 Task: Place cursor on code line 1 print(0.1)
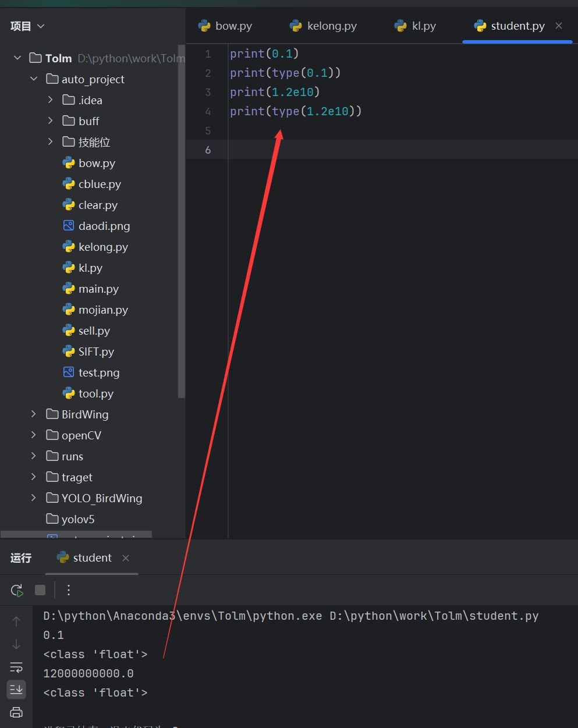[x=264, y=54]
